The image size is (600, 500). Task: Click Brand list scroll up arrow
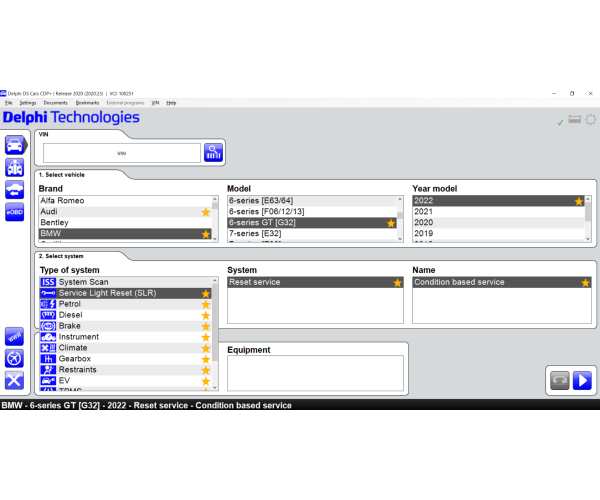pyautogui.click(x=215, y=199)
